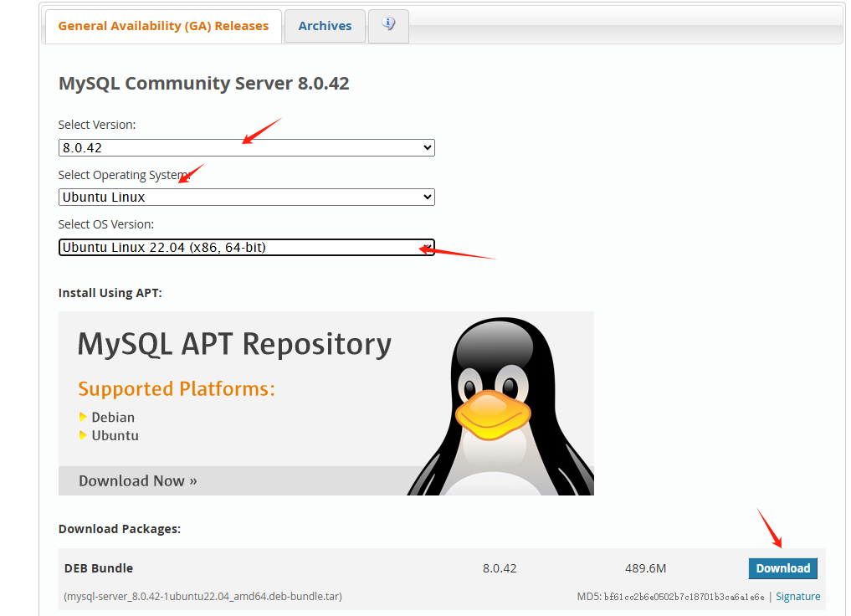Expand the OS dropdown arrow showing Ubuntu Linux
Screen dimensions: 851x616
coord(426,197)
